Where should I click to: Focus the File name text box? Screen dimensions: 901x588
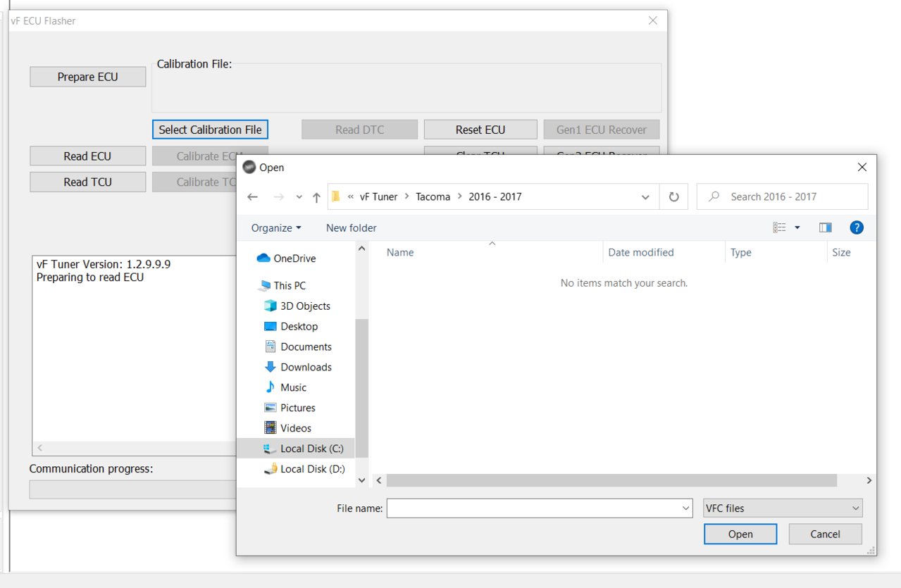(x=540, y=508)
